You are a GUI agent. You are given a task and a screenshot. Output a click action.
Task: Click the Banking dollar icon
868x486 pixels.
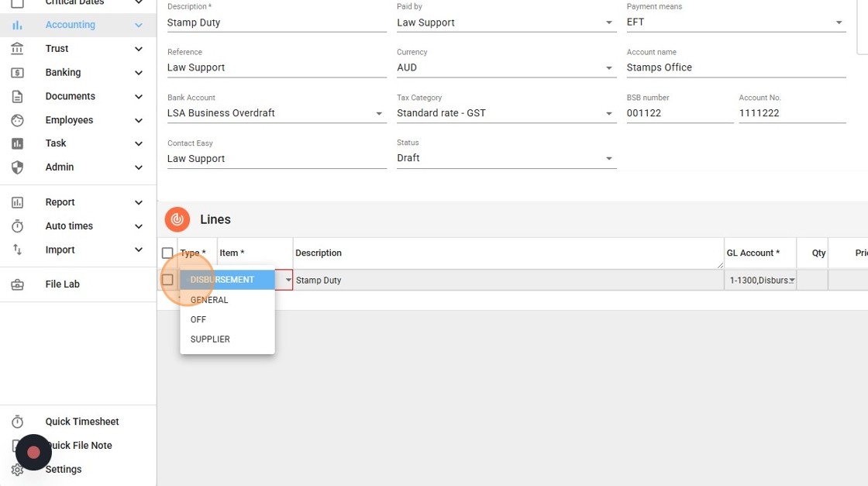tap(17, 73)
